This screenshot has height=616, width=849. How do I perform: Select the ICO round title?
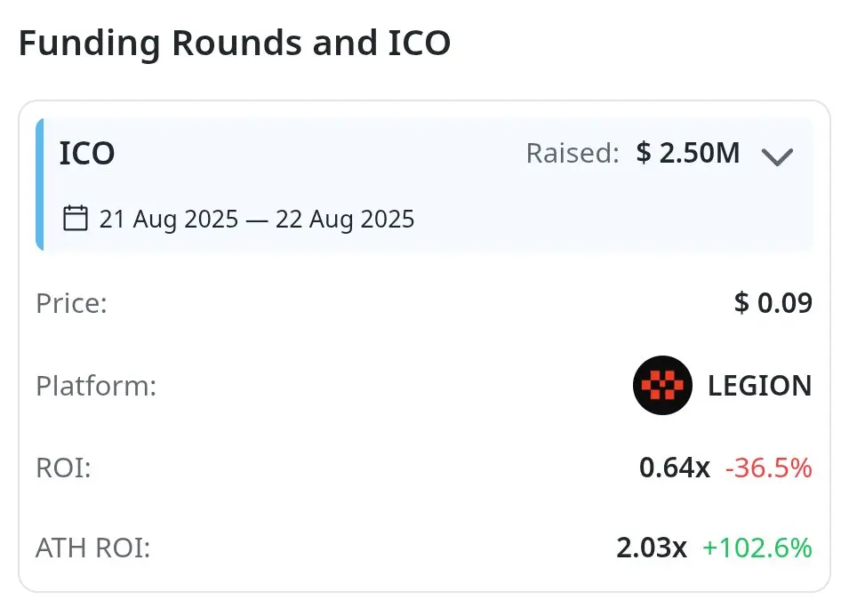[87, 154]
